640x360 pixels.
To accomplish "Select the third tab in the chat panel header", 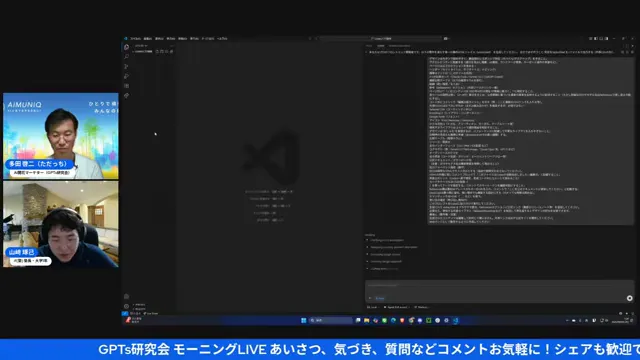I will point(399,46).
